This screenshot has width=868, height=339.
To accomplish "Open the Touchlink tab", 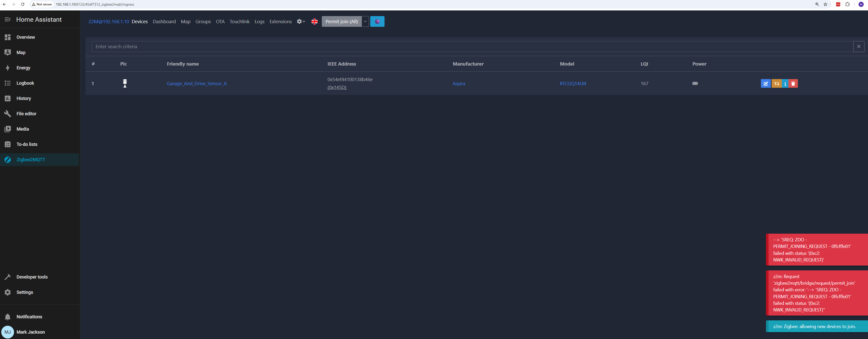I will pos(240,22).
